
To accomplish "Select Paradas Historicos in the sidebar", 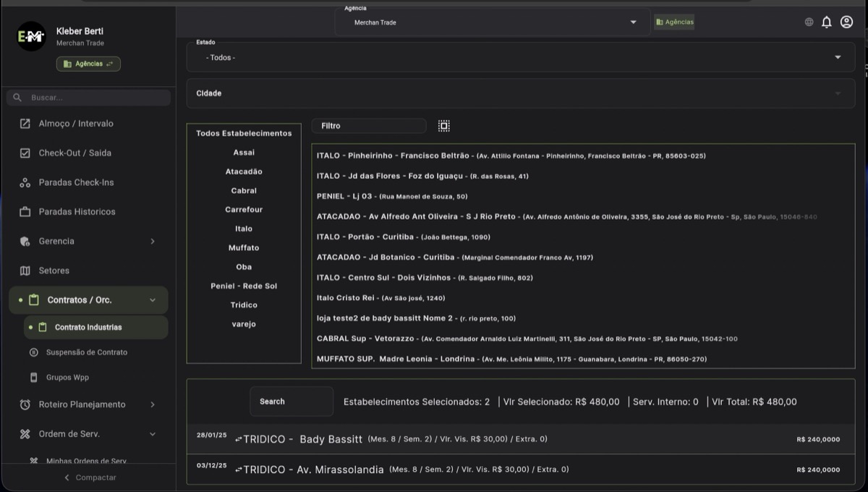I will 77,212.
